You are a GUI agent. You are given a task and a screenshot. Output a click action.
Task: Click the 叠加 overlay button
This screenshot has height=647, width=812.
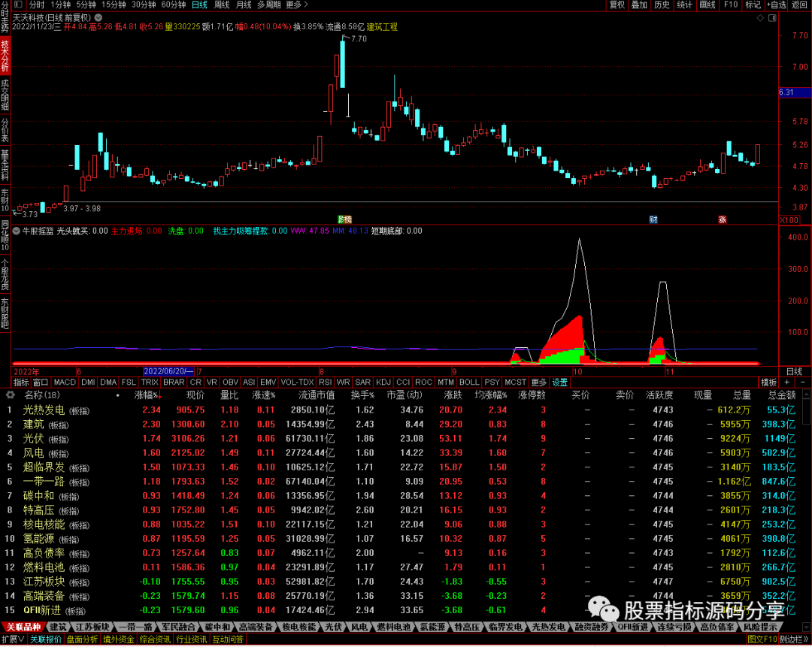coord(639,5)
